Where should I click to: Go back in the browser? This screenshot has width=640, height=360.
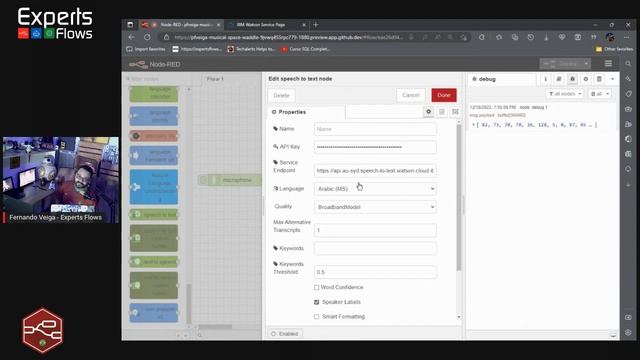click(x=131, y=37)
